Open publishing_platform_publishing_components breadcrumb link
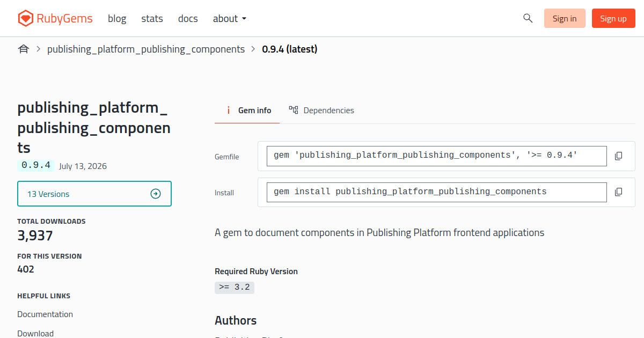Screen dimensions: 644x338 [x=146, y=49]
